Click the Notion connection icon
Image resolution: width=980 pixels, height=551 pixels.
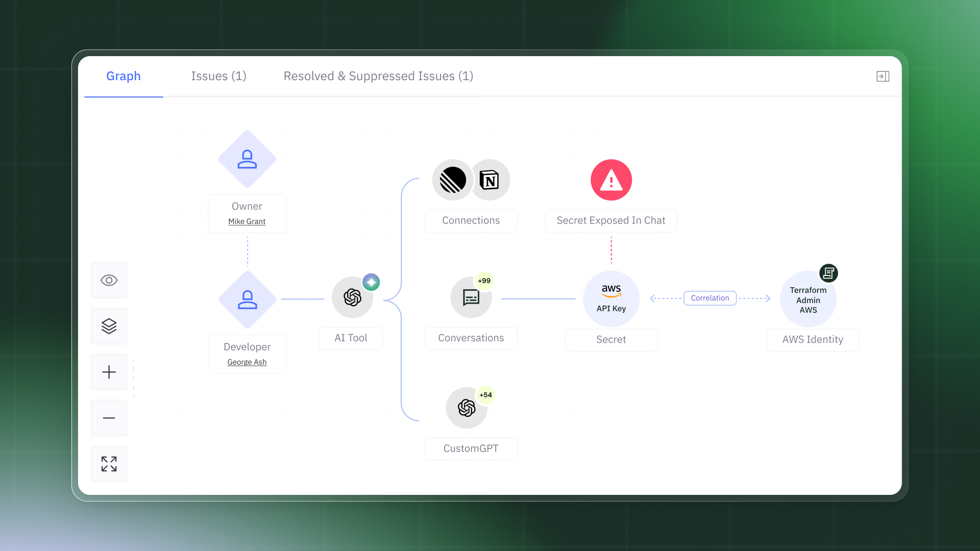(x=490, y=180)
